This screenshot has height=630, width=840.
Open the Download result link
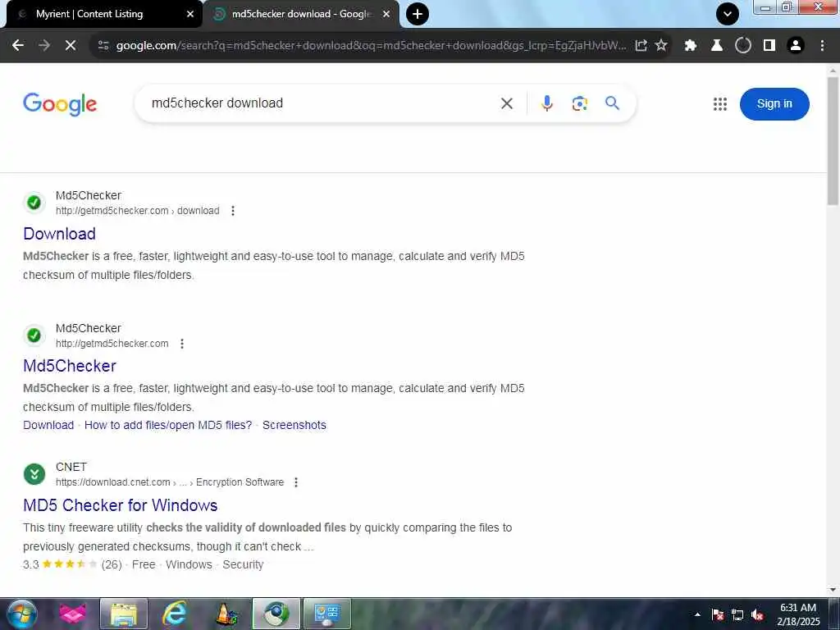(59, 234)
